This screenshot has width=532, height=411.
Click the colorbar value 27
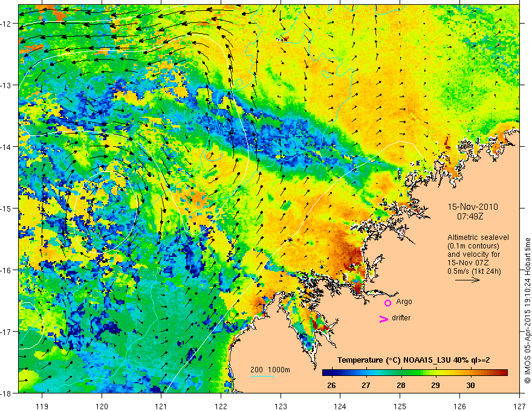365,385
